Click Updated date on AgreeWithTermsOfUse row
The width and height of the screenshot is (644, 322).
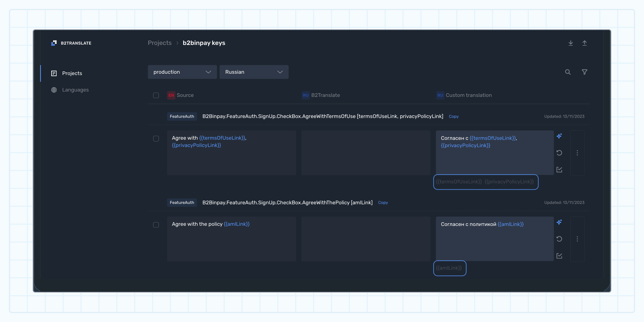click(x=564, y=117)
